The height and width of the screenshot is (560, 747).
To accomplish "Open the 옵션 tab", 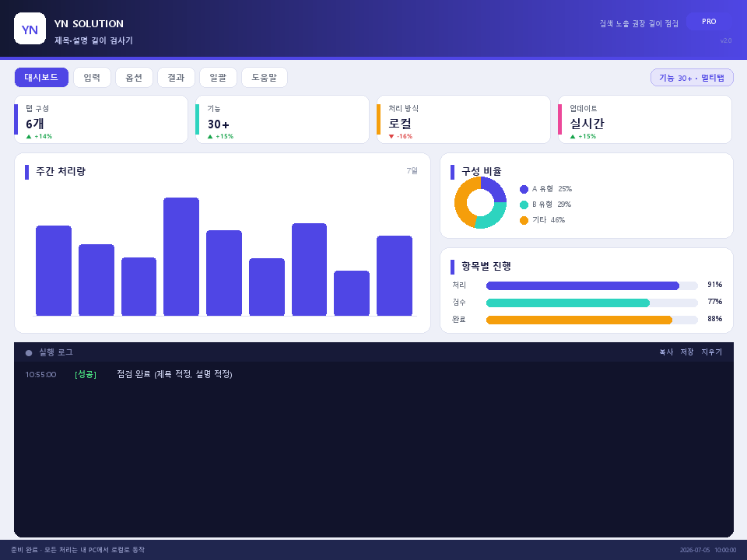I will tap(134, 78).
